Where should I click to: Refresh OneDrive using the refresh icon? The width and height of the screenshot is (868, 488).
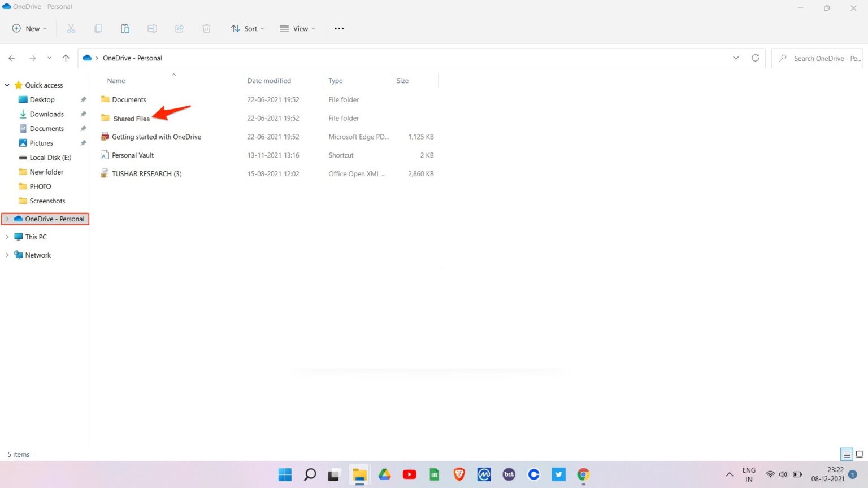pos(756,58)
